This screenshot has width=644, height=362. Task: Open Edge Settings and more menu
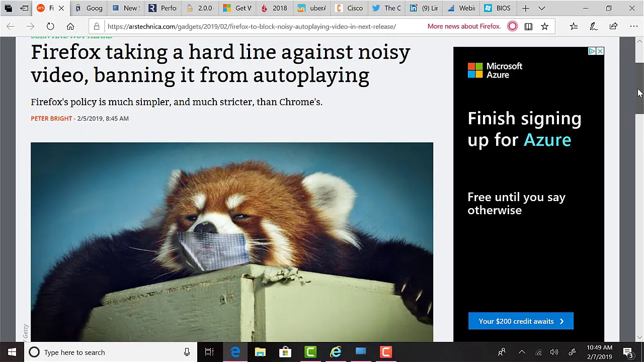[x=633, y=26]
